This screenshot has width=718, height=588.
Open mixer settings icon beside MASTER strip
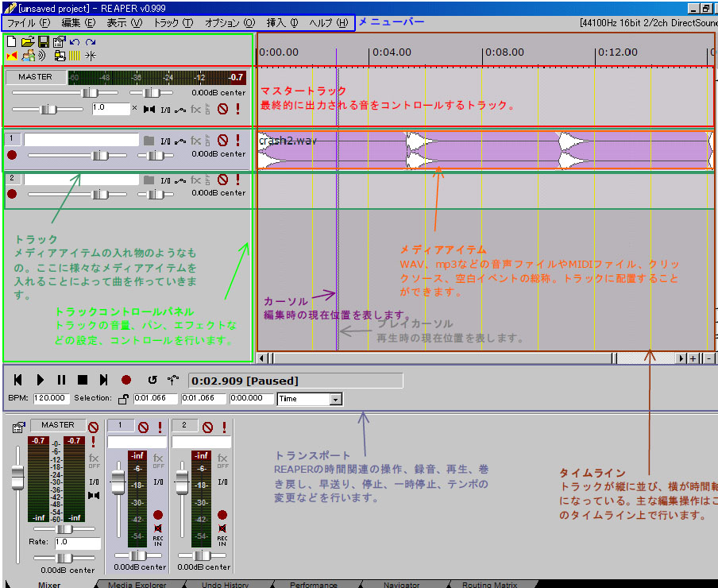[19, 427]
